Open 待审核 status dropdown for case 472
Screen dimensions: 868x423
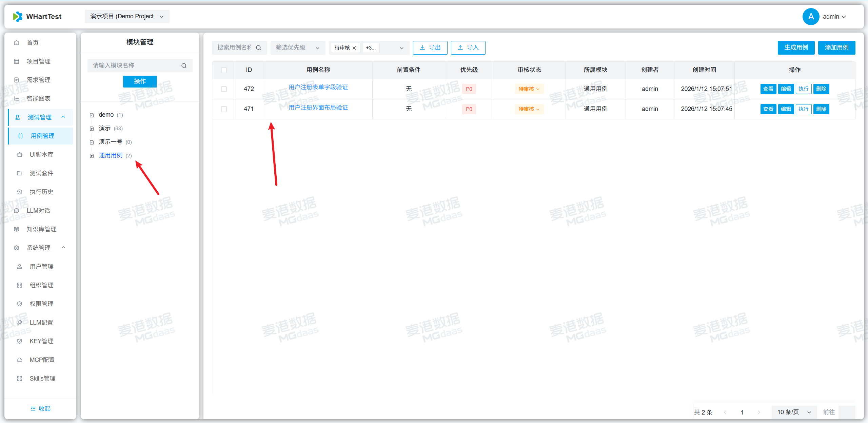529,89
